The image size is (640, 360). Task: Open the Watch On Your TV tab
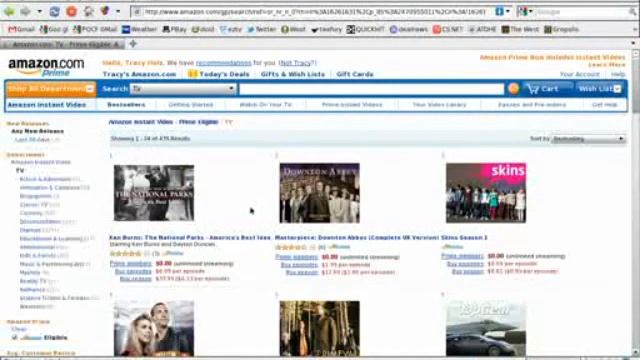click(x=266, y=105)
